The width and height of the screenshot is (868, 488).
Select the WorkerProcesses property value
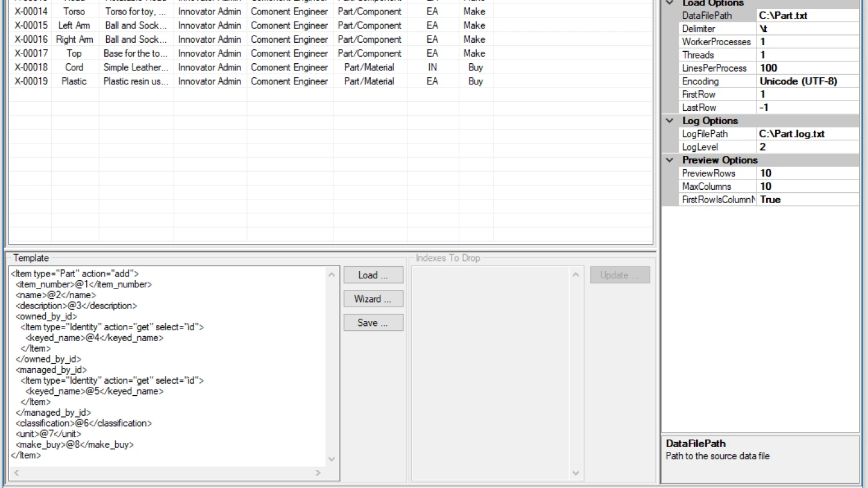click(x=808, y=42)
